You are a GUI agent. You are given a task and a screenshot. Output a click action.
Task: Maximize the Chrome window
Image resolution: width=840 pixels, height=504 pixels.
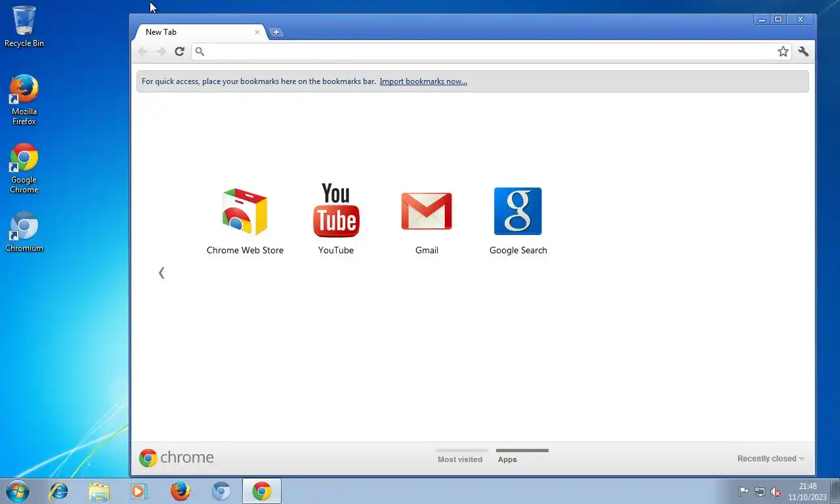(x=778, y=20)
